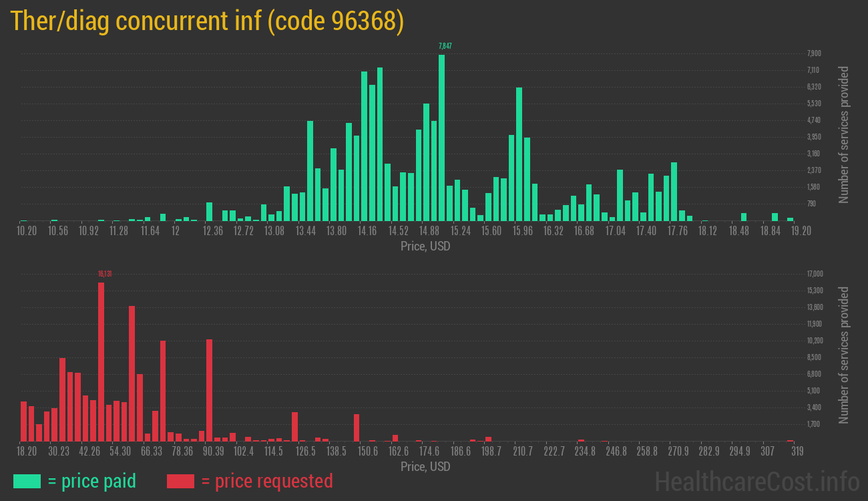Click the green price paid legend swatch
The width and height of the screenshot is (868, 501).
coord(27,481)
